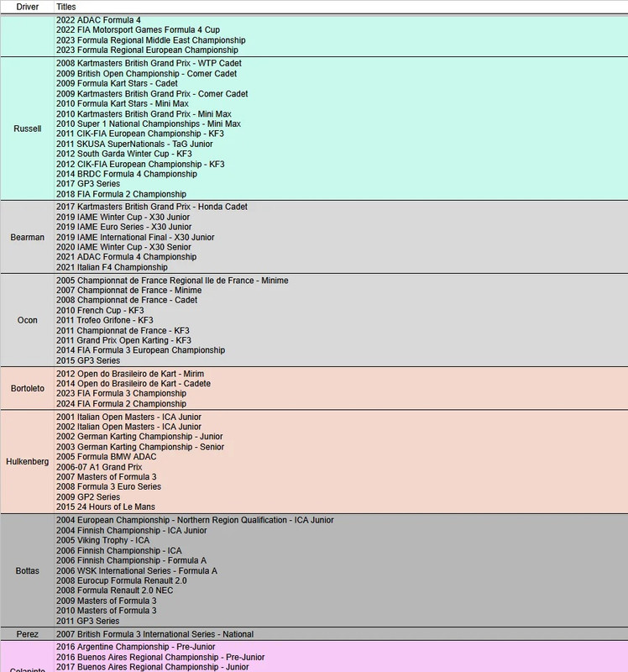Click '2024 FIA Formula 2 Championship'
628x672 pixels.
point(121,404)
